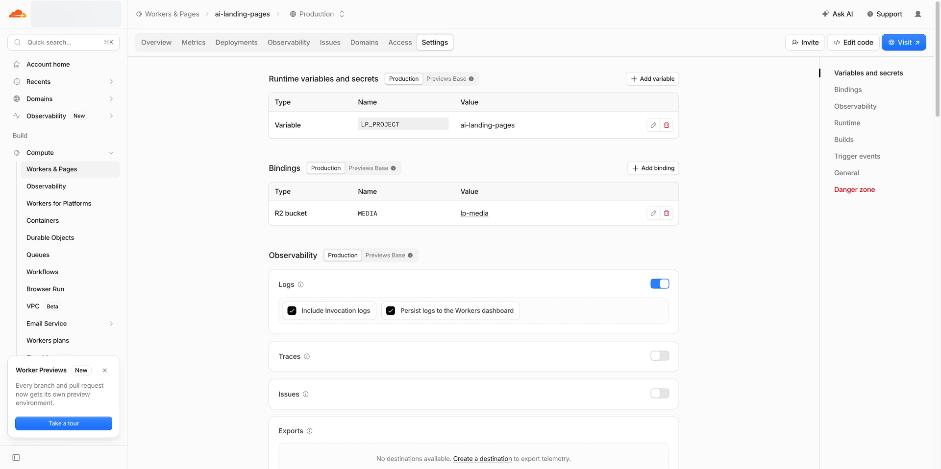Collapse the Compute section chevron
Image resolution: width=941 pixels, height=469 pixels.
111,152
